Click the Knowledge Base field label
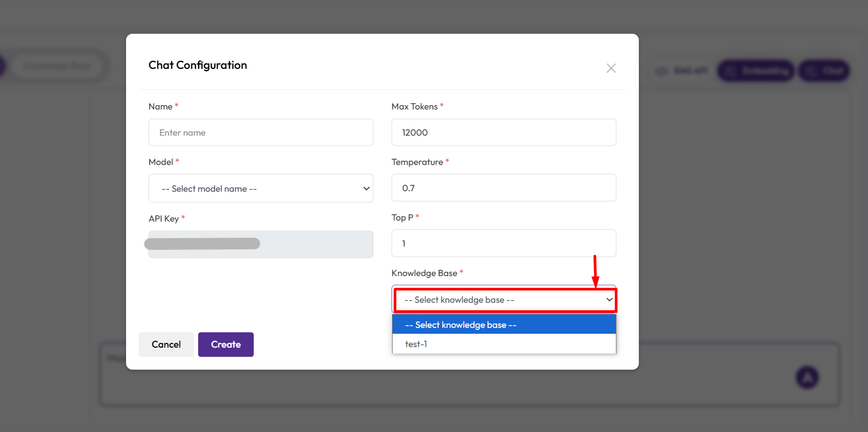 [424, 273]
